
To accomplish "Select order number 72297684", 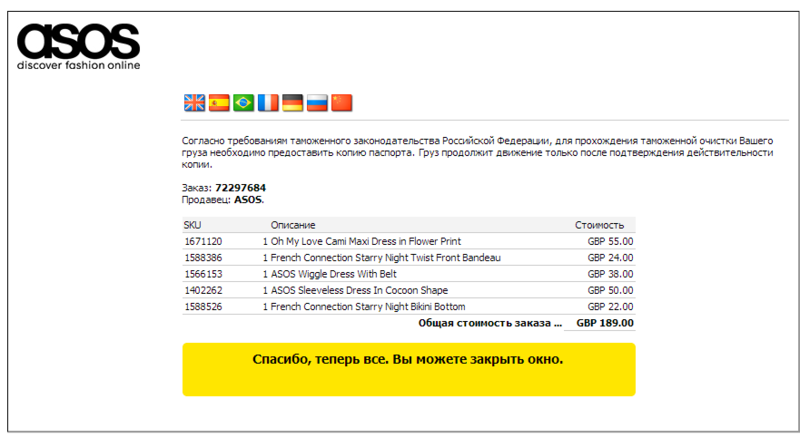I will click(240, 188).
